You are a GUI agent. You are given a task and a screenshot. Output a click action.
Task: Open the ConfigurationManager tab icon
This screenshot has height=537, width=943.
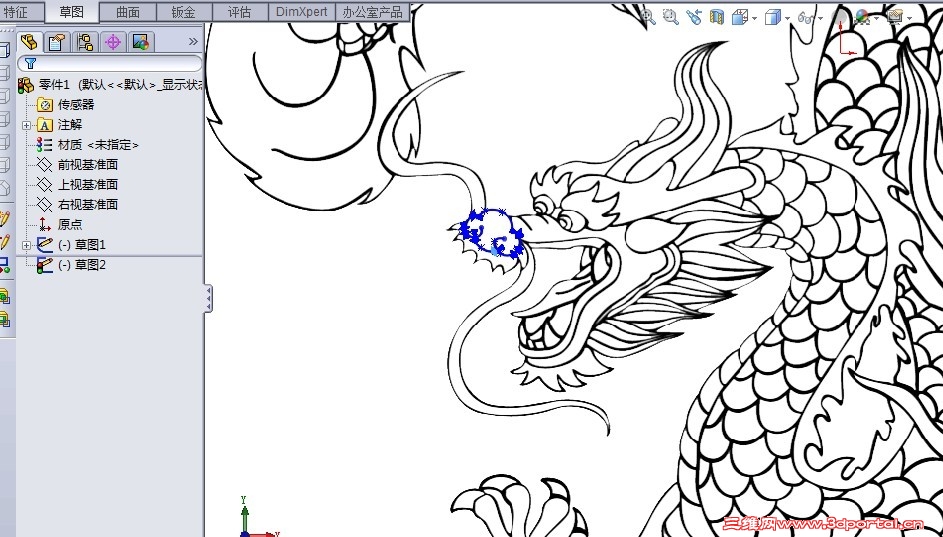click(85, 42)
